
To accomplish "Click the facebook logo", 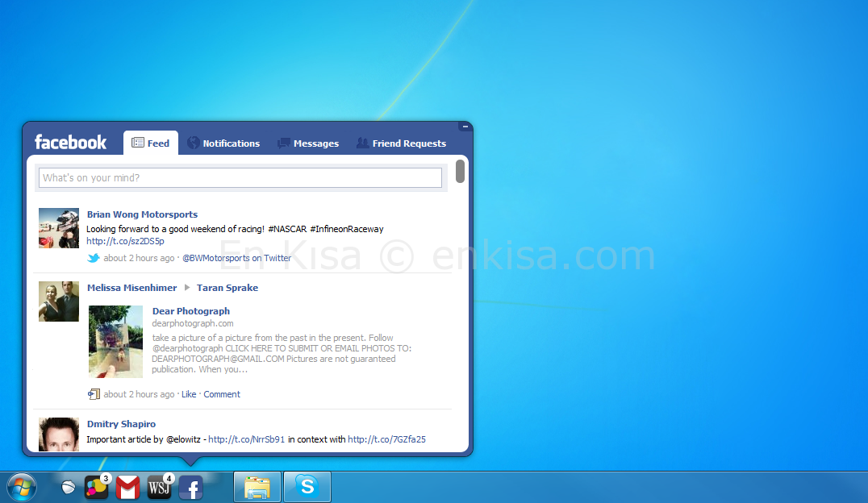I will click(70, 142).
